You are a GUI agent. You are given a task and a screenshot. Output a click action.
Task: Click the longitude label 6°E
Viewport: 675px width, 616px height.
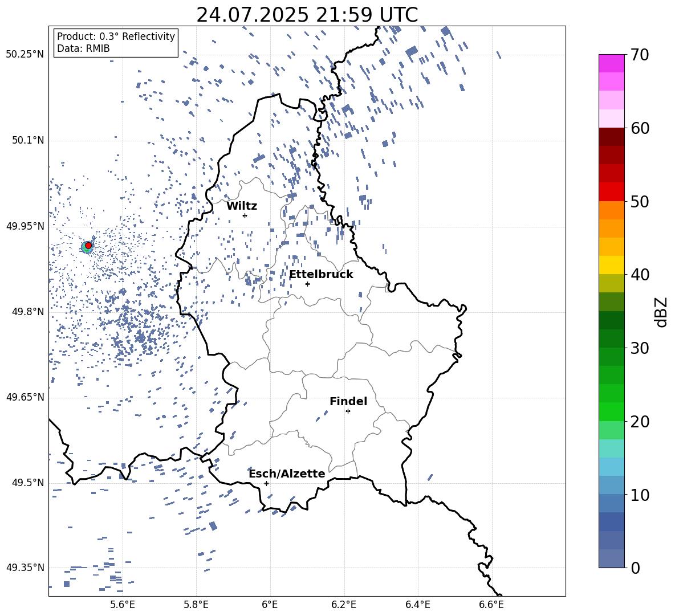pos(270,605)
